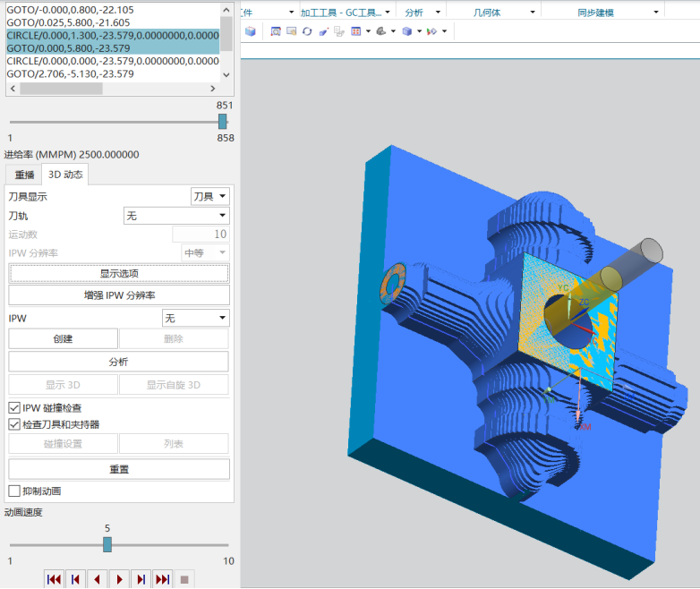Open the IPW dropdown set to 无

pyautogui.click(x=195, y=319)
